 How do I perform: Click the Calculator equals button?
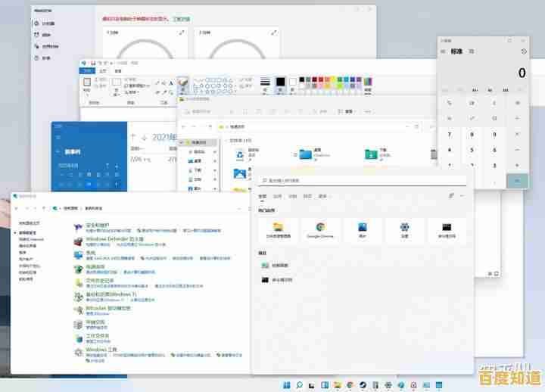tap(517, 181)
